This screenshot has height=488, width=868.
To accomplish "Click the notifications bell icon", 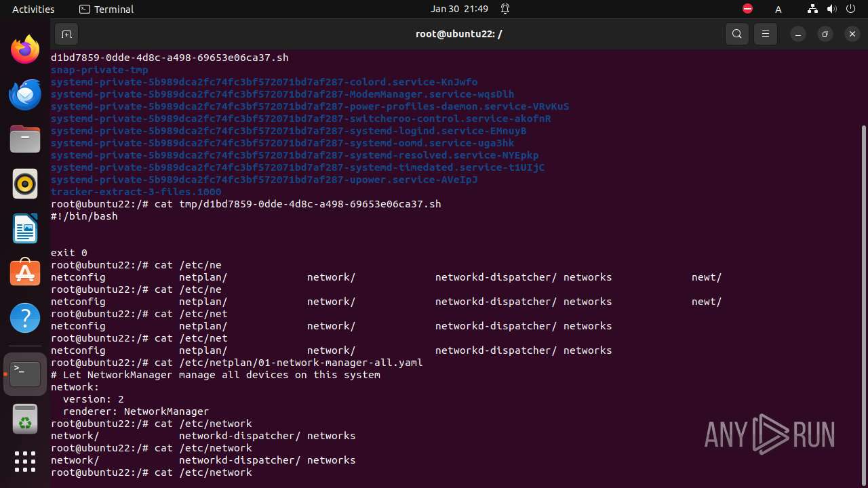I will coord(505,9).
